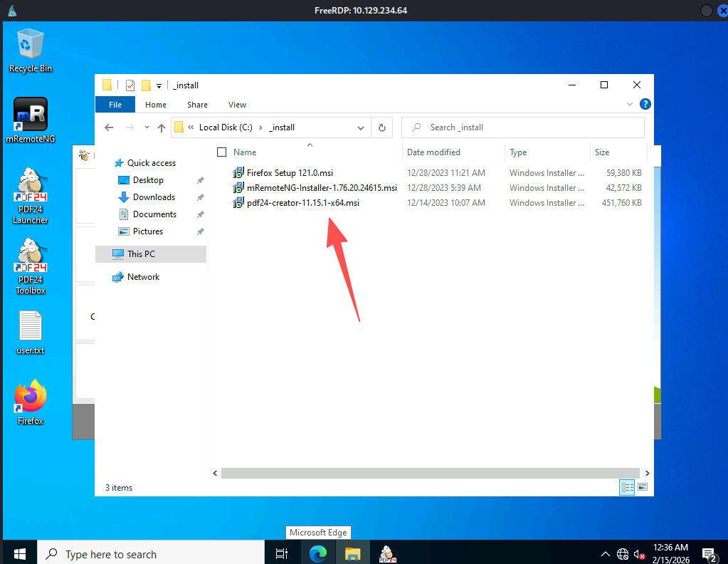Open recent locations dropdown arrow

click(x=147, y=127)
